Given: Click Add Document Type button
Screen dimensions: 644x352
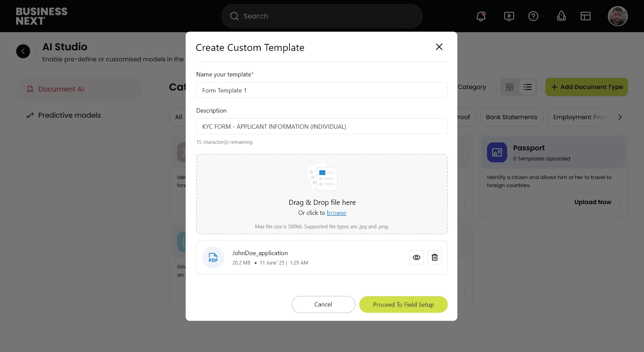Looking at the screenshot, I should (586, 87).
